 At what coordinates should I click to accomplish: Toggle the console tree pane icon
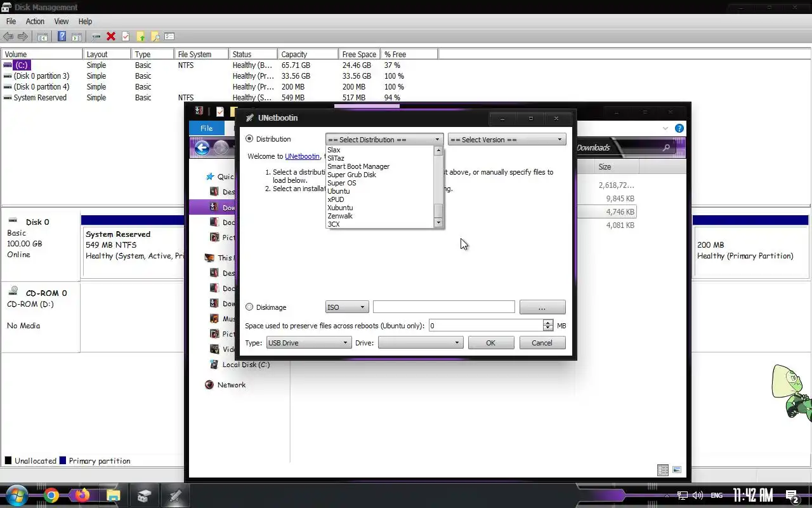click(x=42, y=37)
